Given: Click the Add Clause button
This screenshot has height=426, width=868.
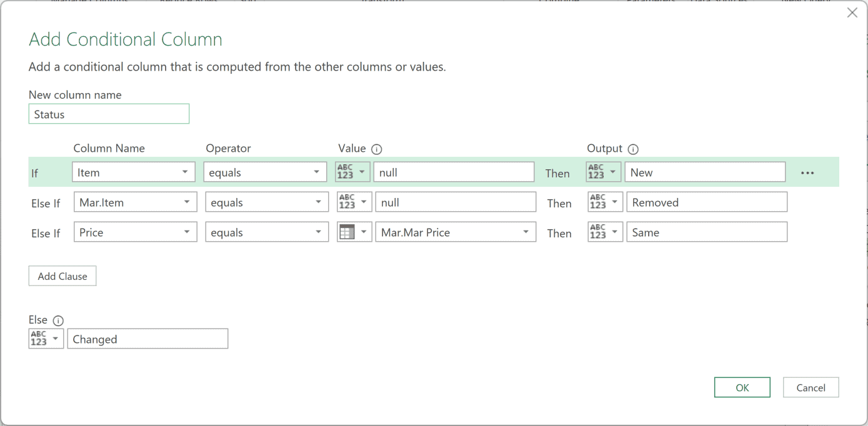Looking at the screenshot, I should (x=62, y=276).
